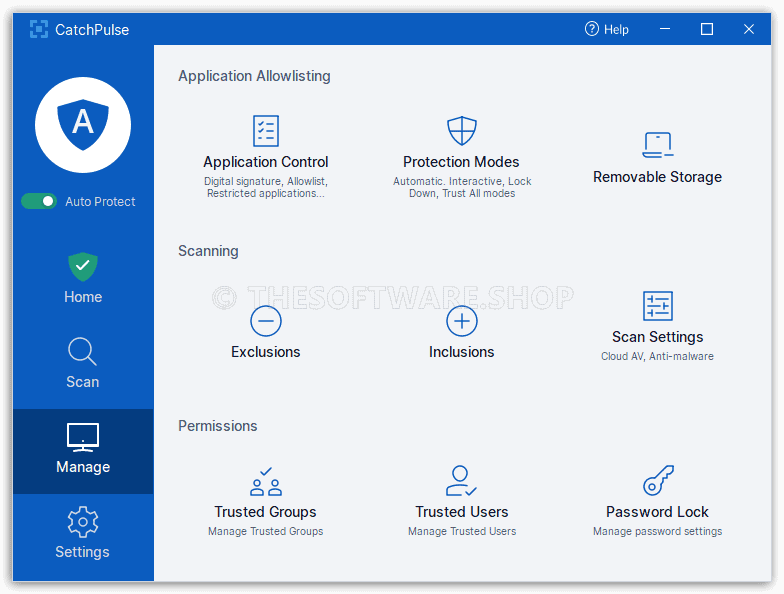784x594 pixels.
Task: Click the blue shield 'A' status badge
Action: [83, 125]
